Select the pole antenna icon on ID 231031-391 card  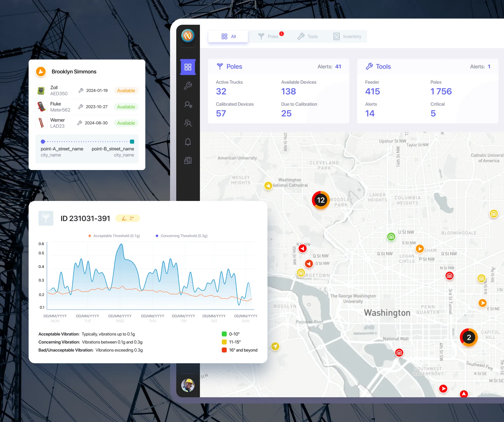point(46,218)
